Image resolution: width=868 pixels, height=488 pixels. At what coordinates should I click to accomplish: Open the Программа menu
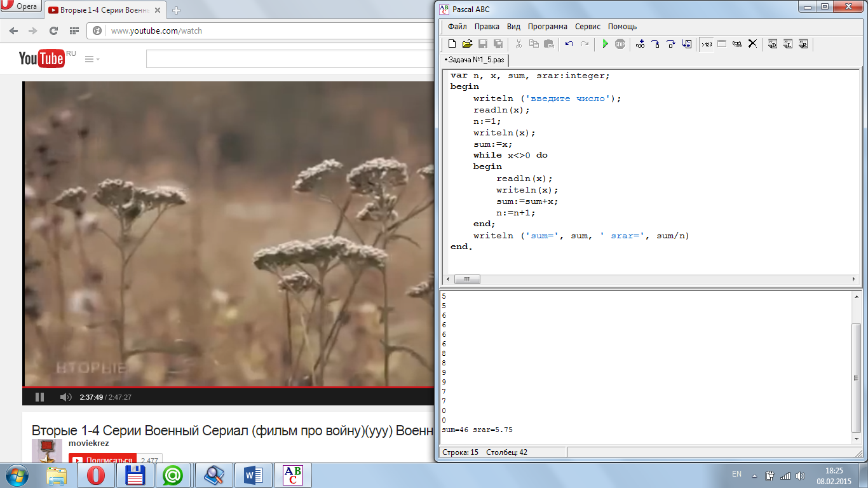[547, 27]
